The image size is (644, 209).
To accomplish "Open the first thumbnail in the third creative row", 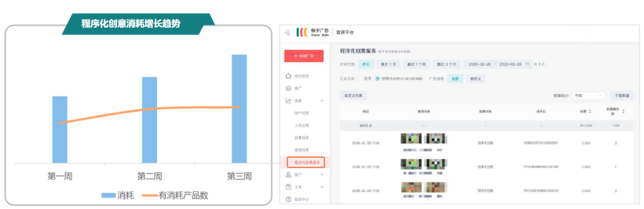I will [411, 187].
